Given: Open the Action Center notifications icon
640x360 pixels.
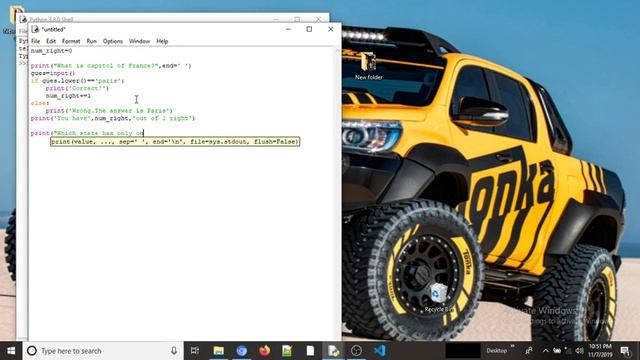Looking at the screenshot, I should [x=625, y=351].
